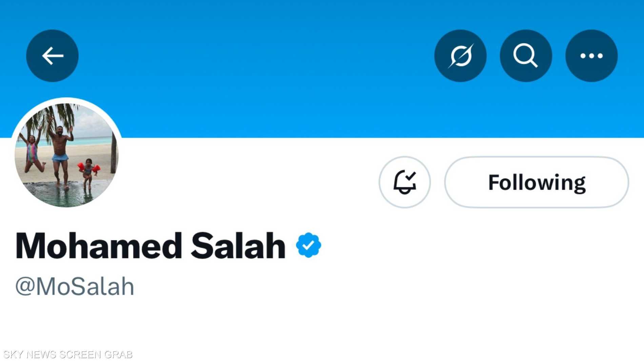
Task: Open the three-dot more options menu
Action: click(591, 56)
